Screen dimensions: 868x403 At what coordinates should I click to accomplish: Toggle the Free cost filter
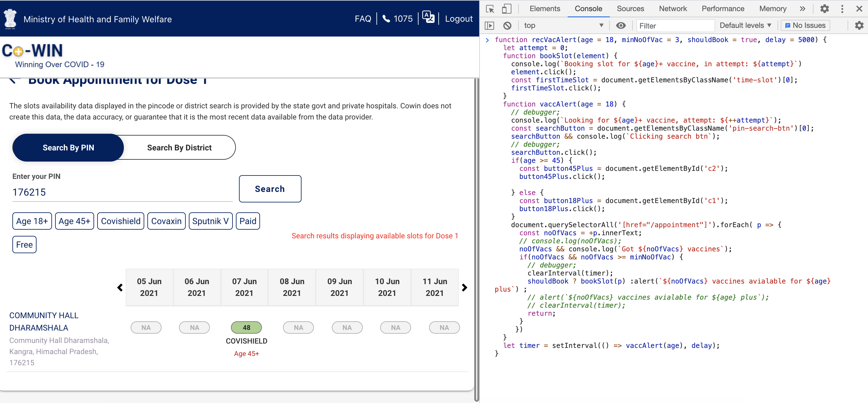[x=24, y=245]
